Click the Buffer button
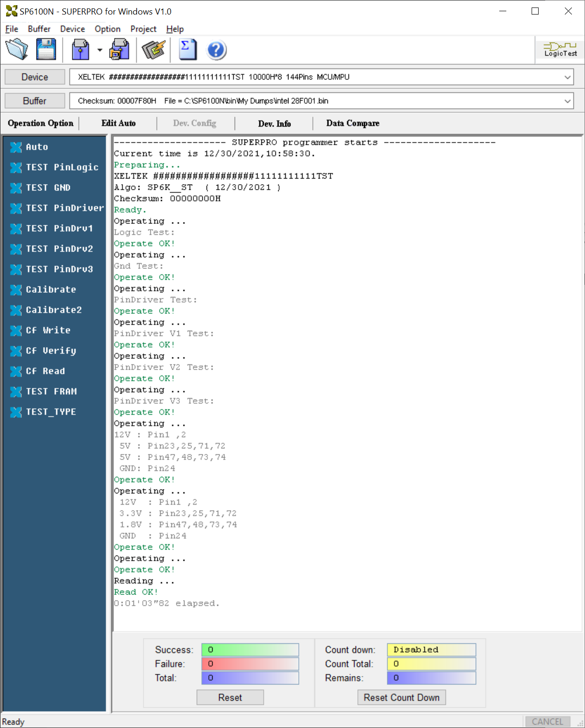Viewport: 585px width, 728px height. [35, 101]
